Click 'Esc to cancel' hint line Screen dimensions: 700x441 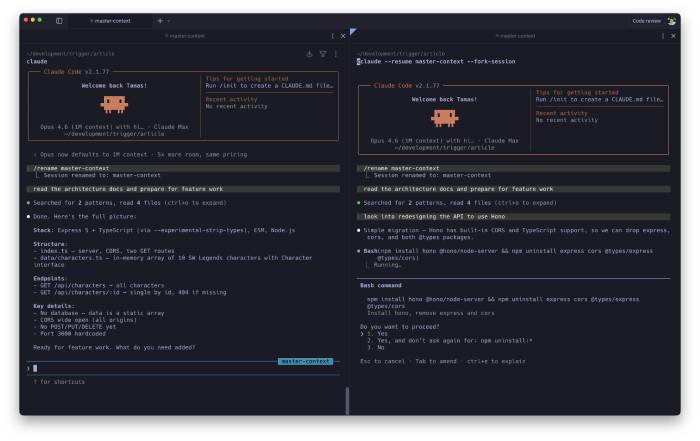click(x=443, y=361)
